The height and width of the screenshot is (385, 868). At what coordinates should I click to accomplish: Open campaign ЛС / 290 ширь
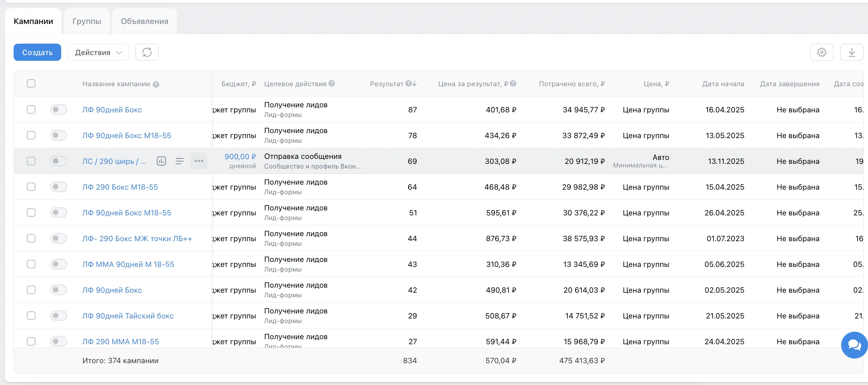click(114, 161)
